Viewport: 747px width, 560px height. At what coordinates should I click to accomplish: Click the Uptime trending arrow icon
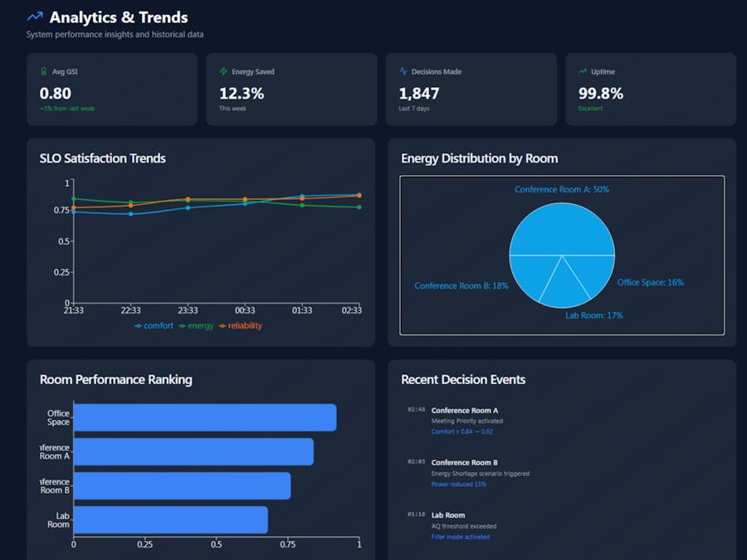(583, 71)
